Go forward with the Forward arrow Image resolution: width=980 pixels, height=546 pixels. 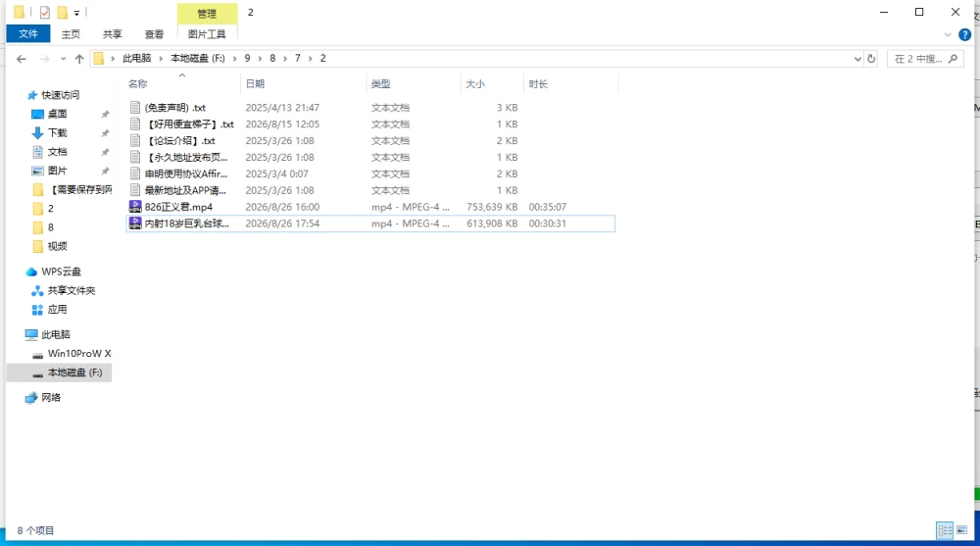tap(44, 59)
